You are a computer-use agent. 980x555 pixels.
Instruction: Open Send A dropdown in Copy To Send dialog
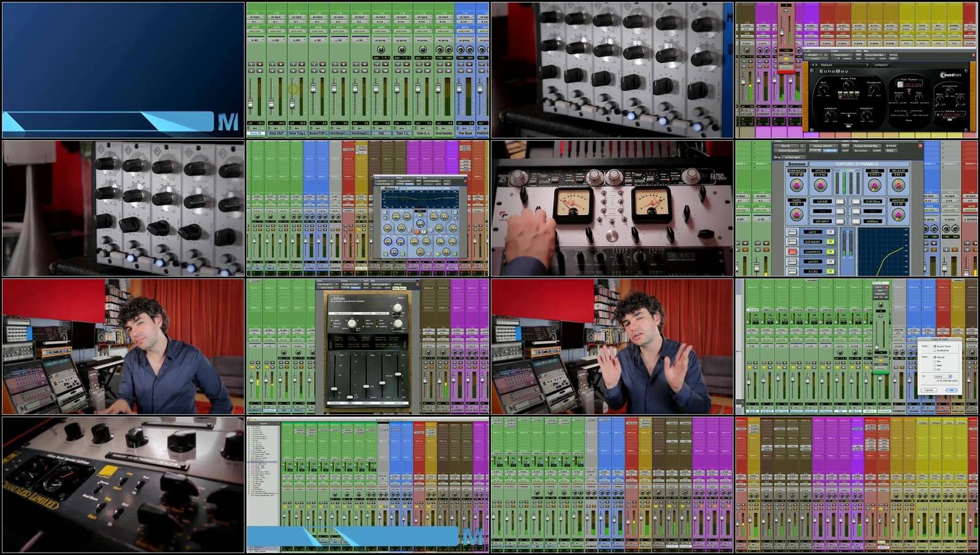click(943, 377)
